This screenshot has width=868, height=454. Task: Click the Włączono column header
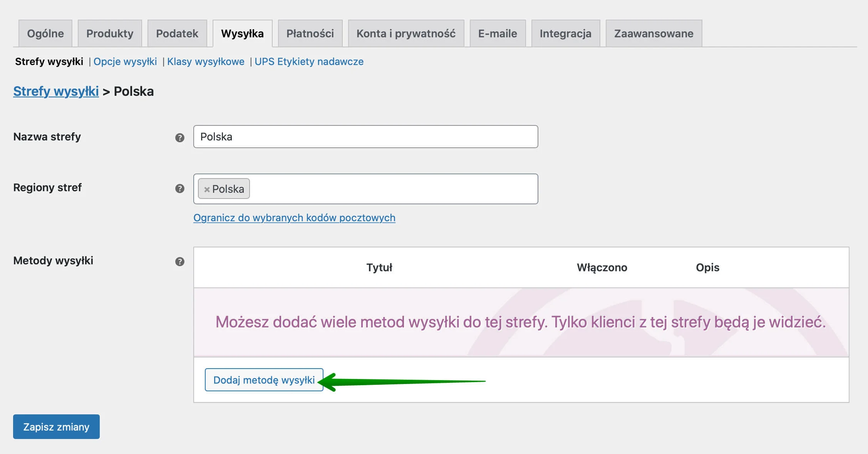click(602, 267)
